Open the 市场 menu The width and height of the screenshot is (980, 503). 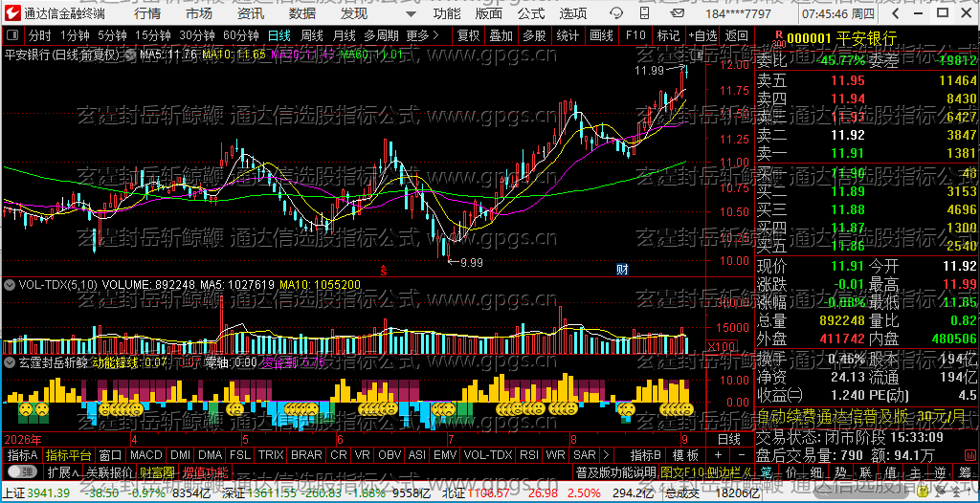click(199, 13)
